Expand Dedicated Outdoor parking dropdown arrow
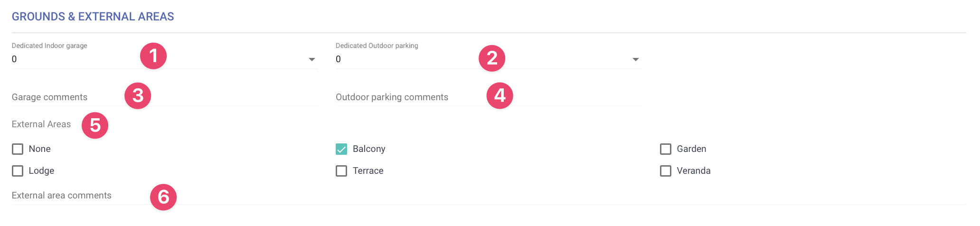 (x=636, y=59)
